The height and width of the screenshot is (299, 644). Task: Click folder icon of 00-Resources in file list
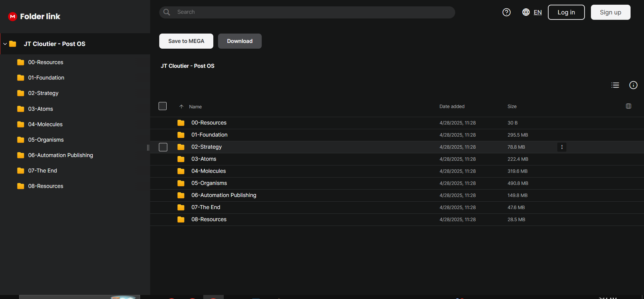click(x=181, y=123)
